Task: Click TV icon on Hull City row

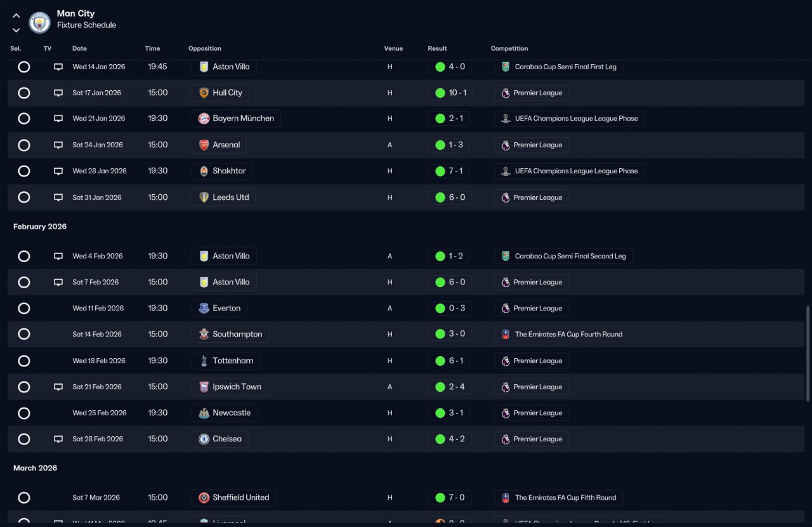Action: click(x=58, y=93)
